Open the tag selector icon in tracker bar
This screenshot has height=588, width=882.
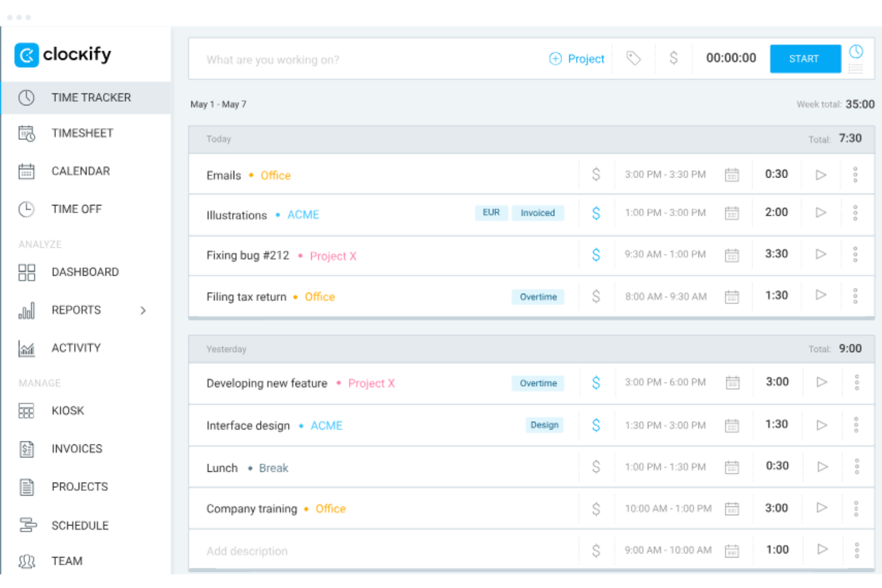pos(633,58)
